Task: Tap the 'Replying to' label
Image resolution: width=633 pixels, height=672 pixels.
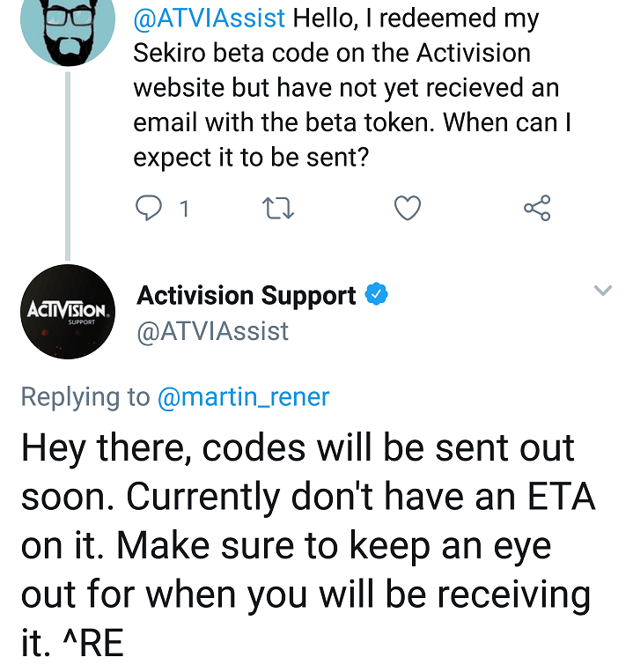Action: point(85,397)
